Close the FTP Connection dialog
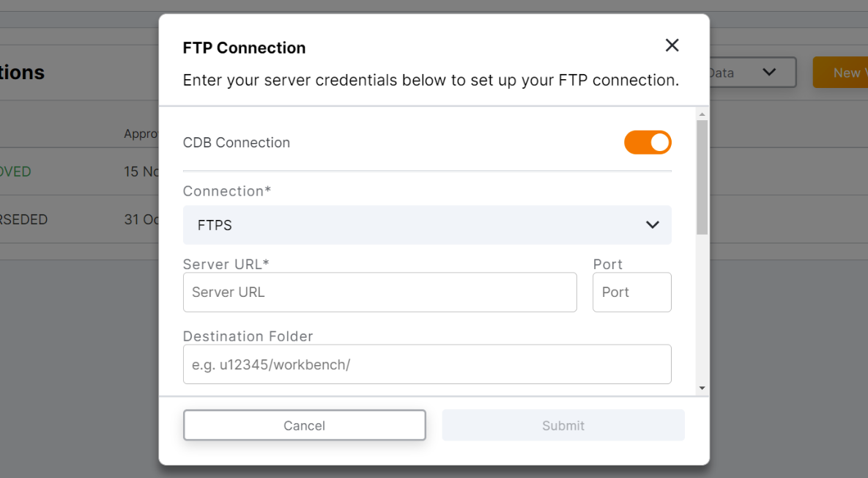This screenshot has width=868, height=478. point(672,45)
